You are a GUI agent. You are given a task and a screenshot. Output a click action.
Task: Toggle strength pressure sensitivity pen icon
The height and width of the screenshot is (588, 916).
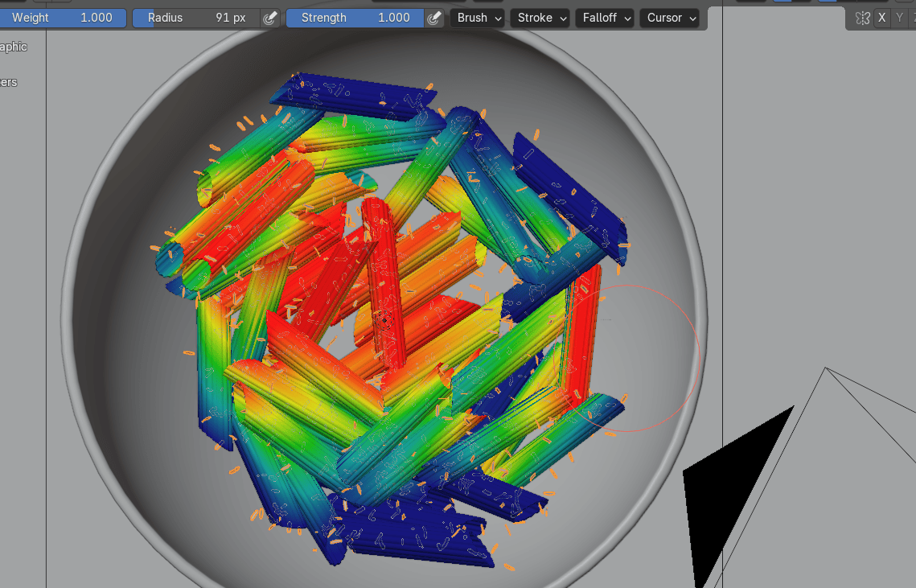435,18
